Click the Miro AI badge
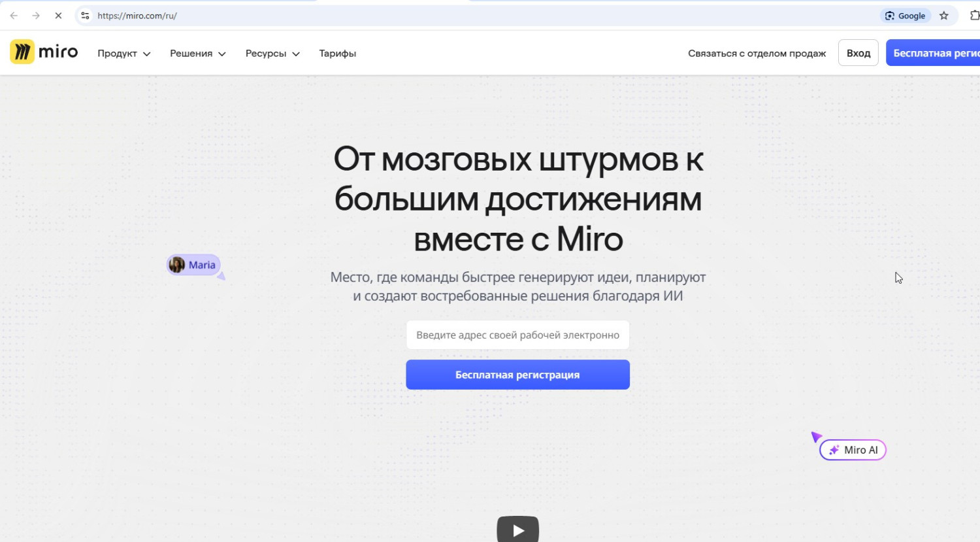 pos(853,450)
